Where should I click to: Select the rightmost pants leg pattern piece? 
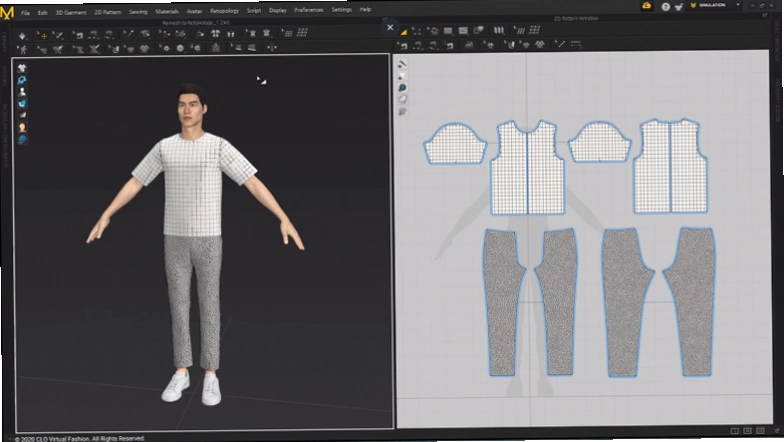click(x=692, y=302)
